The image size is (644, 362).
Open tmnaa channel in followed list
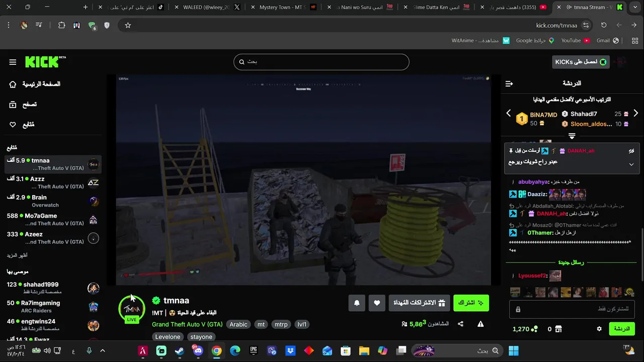[x=53, y=164]
